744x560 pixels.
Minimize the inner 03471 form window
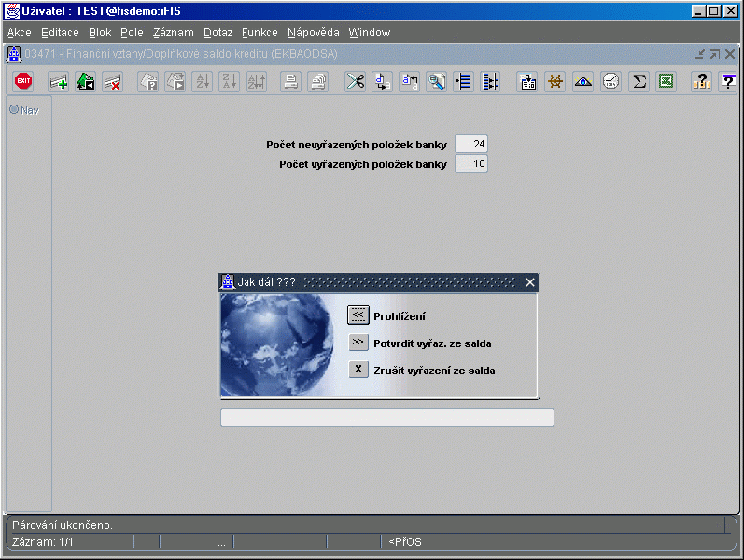tap(700, 54)
